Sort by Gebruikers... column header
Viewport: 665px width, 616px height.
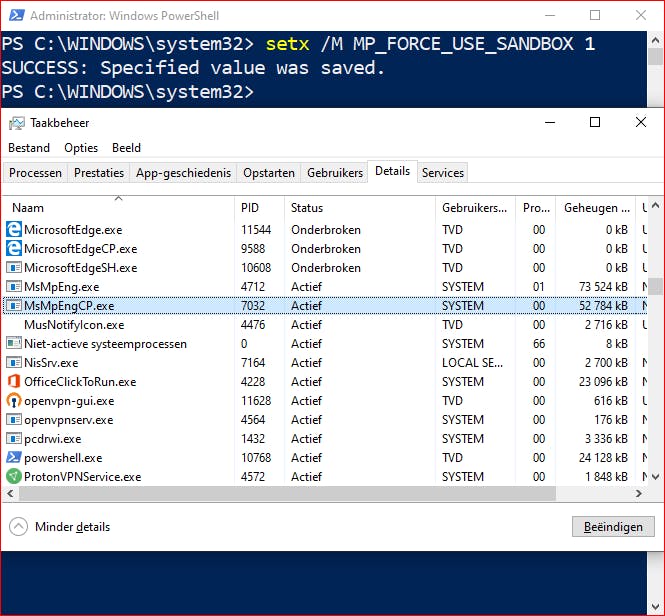click(x=475, y=207)
